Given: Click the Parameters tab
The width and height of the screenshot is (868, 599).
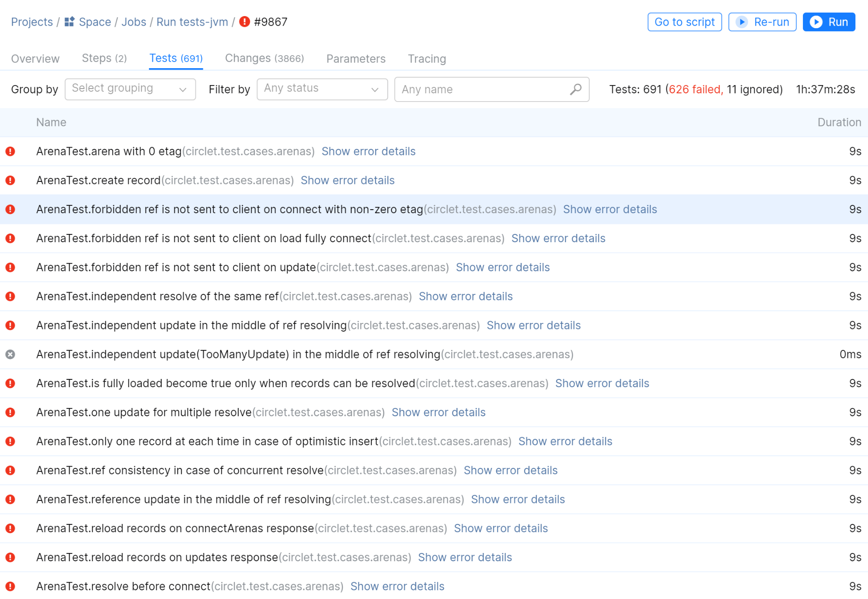Looking at the screenshot, I should pos(356,59).
